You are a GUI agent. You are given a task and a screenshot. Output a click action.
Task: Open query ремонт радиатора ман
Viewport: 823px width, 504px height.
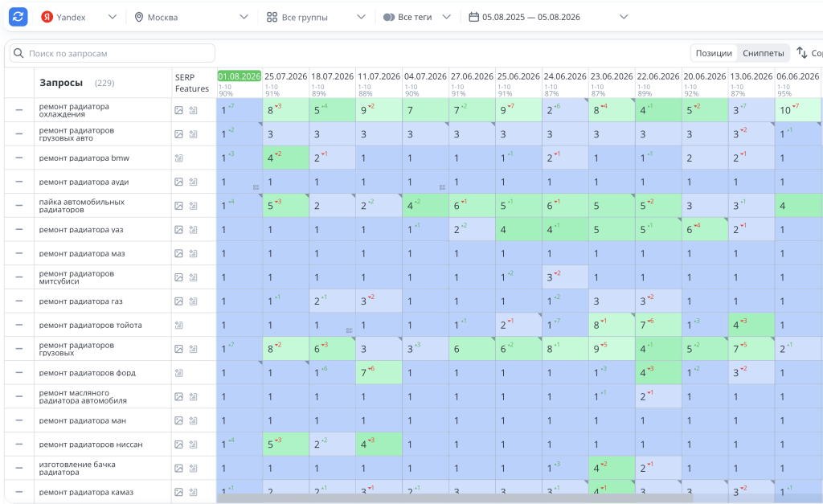pyautogui.click(x=83, y=420)
